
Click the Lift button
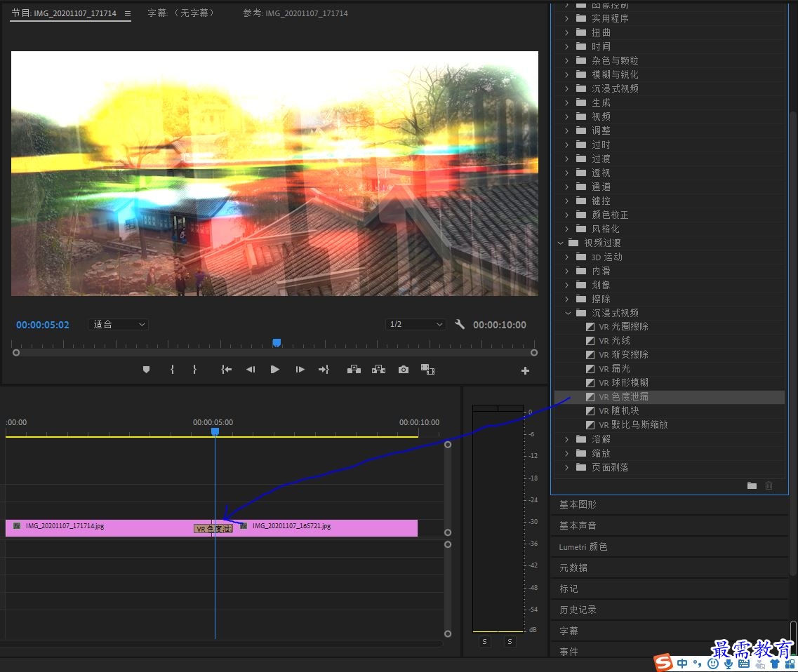(354, 370)
